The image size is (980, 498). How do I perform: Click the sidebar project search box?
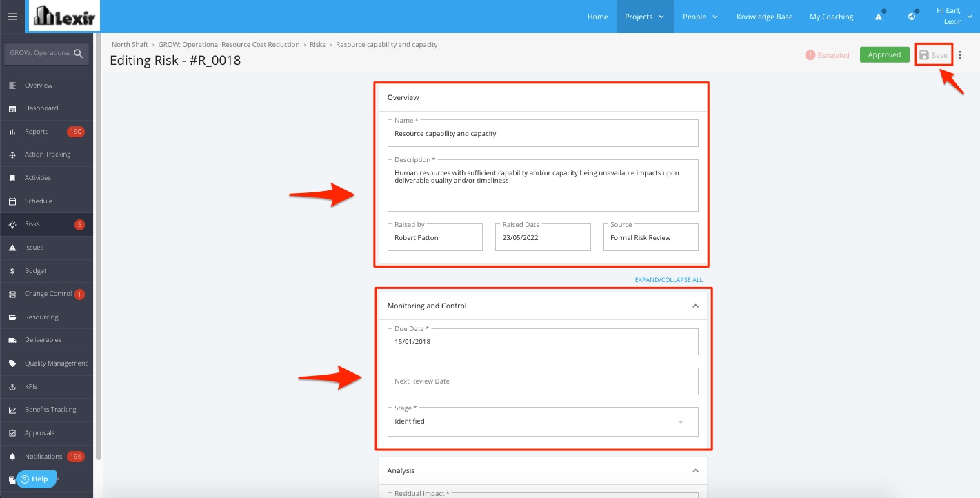(x=46, y=53)
